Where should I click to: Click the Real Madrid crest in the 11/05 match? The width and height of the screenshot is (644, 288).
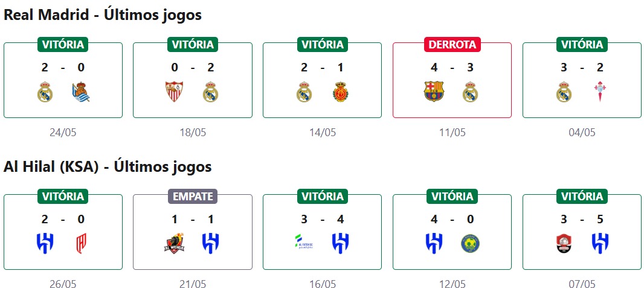pos(470,92)
